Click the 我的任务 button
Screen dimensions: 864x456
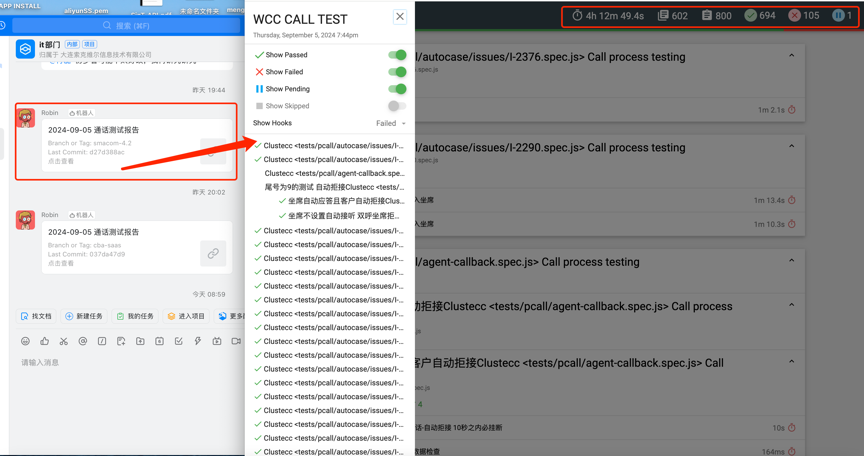pyautogui.click(x=135, y=316)
